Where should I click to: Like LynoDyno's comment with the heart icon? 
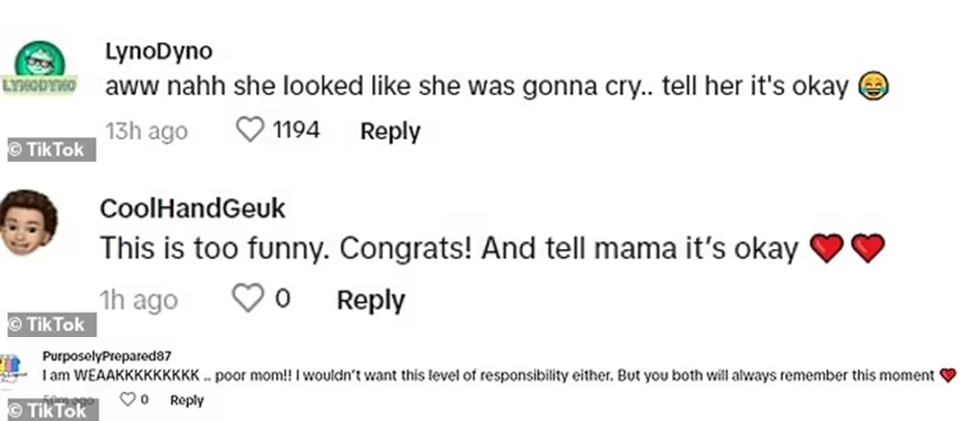coord(250,130)
